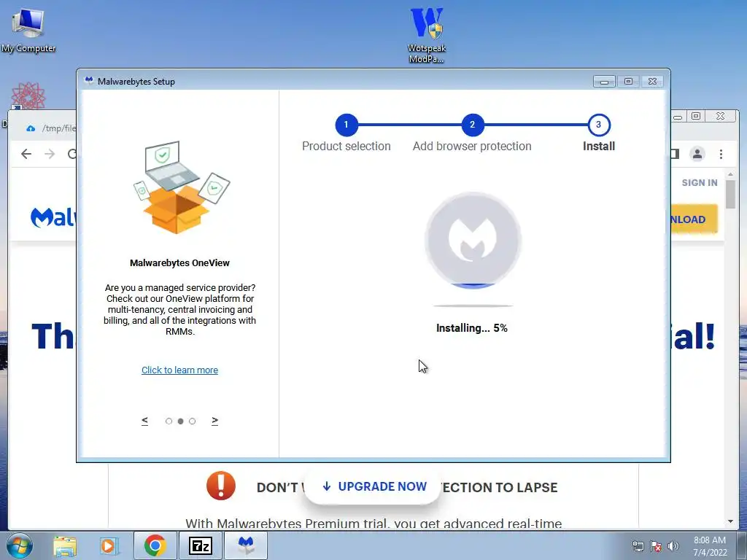Go to previous carousel slide arrow
The height and width of the screenshot is (560, 747).
tap(145, 421)
